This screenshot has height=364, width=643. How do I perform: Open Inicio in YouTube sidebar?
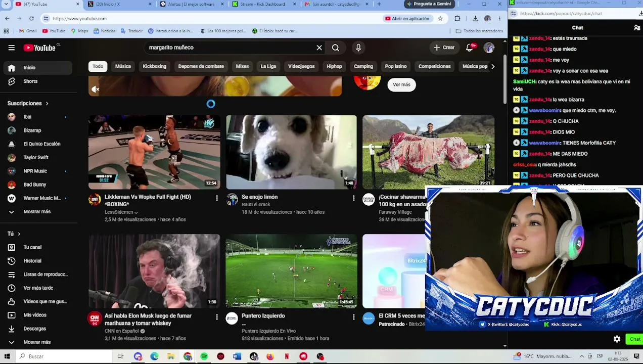click(38, 68)
